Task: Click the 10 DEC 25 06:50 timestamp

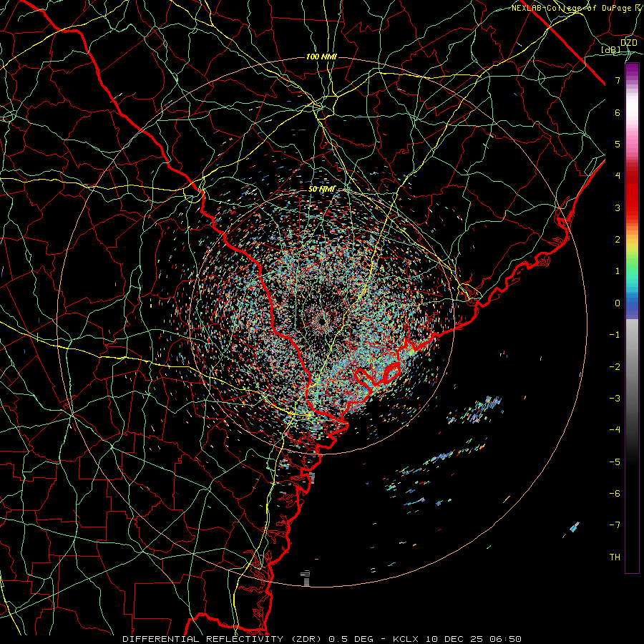Action: pos(473,639)
